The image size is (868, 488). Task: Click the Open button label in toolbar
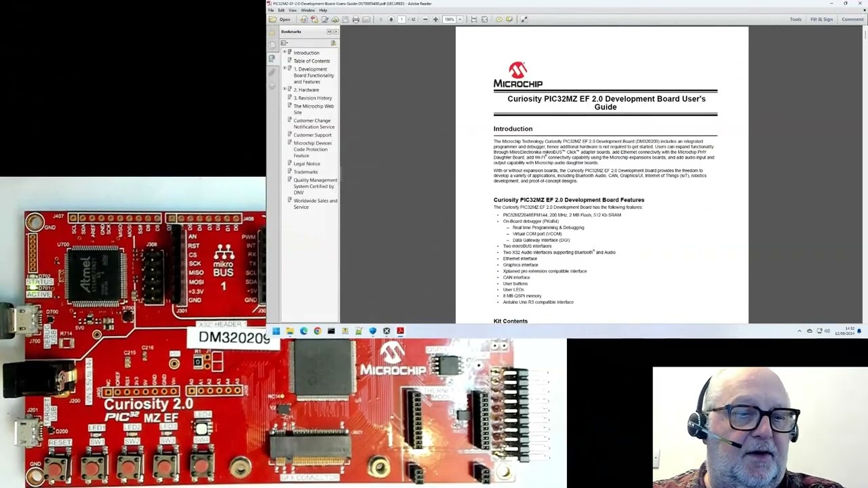click(x=285, y=20)
